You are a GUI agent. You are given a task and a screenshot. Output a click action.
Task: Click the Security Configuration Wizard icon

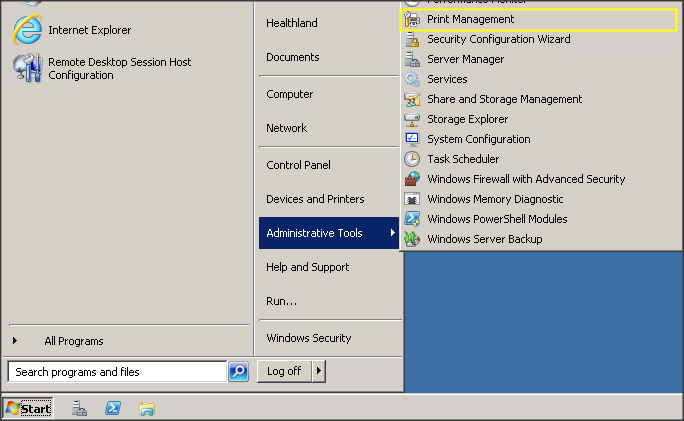coord(412,39)
